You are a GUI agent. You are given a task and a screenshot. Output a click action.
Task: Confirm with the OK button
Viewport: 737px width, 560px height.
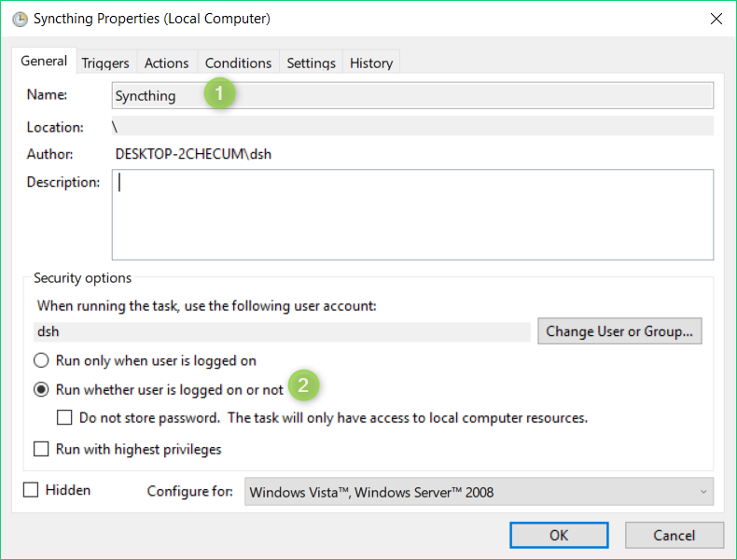[559, 535]
